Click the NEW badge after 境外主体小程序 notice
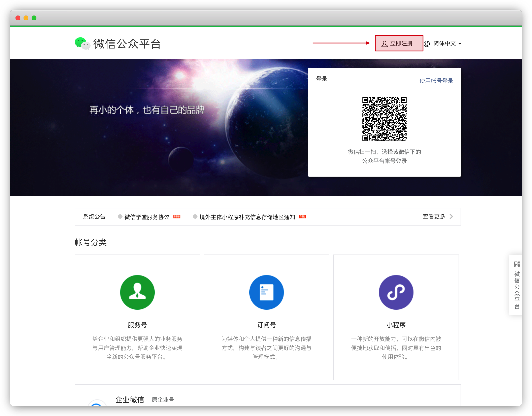Image resolution: width=532 pixels, height=416 pixels. pos(303,216)
